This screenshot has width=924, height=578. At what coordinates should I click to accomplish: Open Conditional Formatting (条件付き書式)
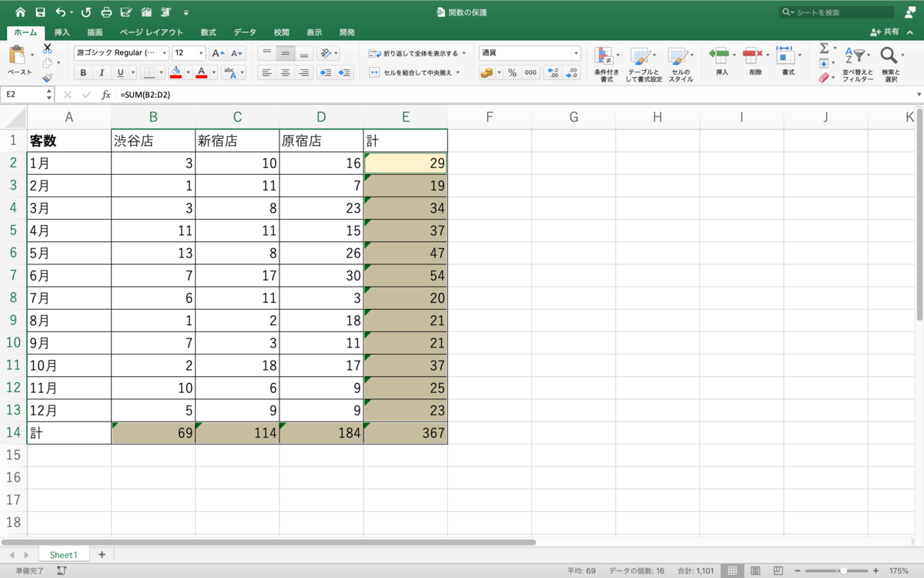coord(607,63)
